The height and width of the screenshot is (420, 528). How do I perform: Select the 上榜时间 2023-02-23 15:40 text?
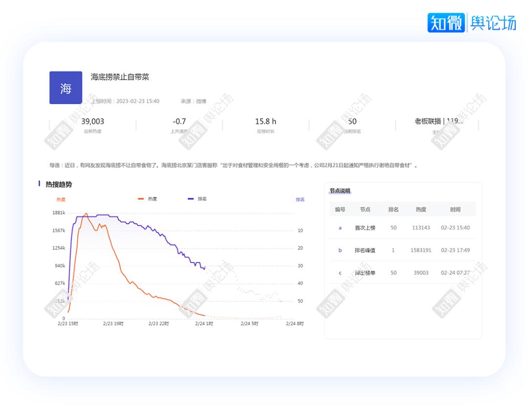click(x=125, y=101)
